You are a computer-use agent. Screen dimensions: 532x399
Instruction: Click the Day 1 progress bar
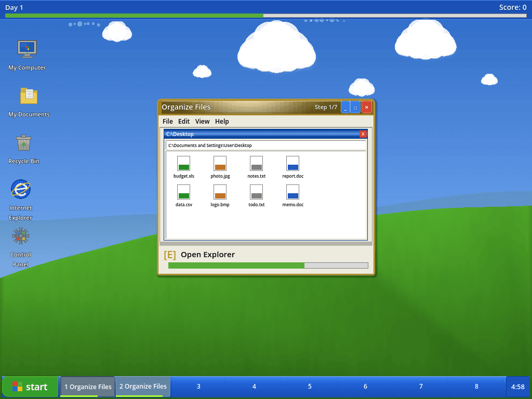point(265,16)
